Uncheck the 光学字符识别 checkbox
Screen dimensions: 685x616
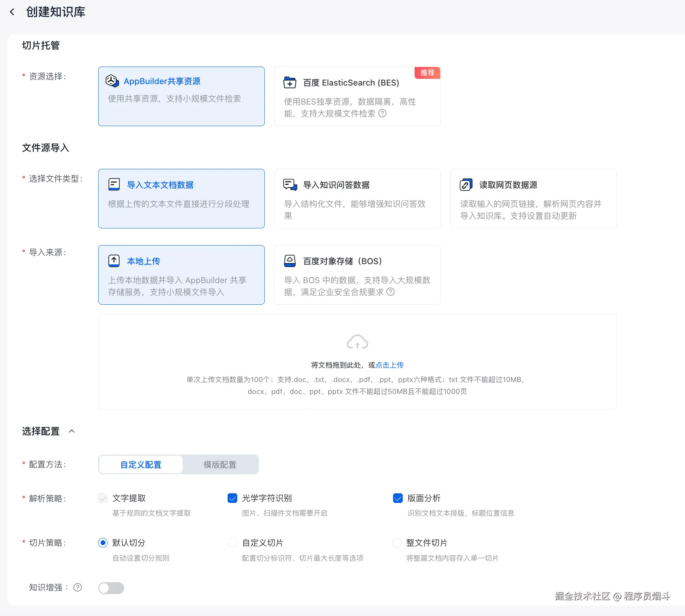click(x=232, y=498)
